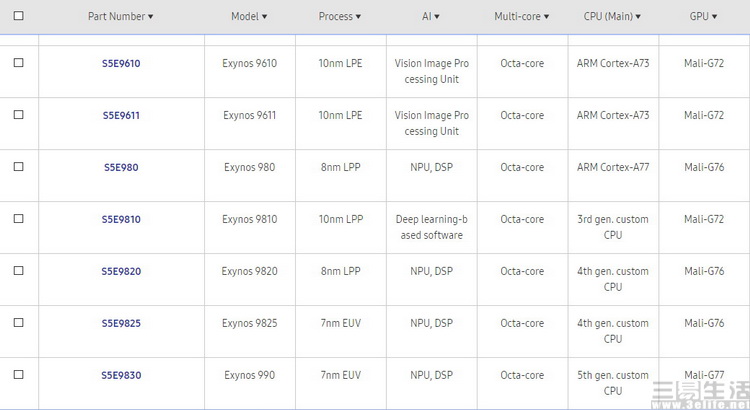
Task: Open the S5E9825 part number link
Action: coord(121,323)
